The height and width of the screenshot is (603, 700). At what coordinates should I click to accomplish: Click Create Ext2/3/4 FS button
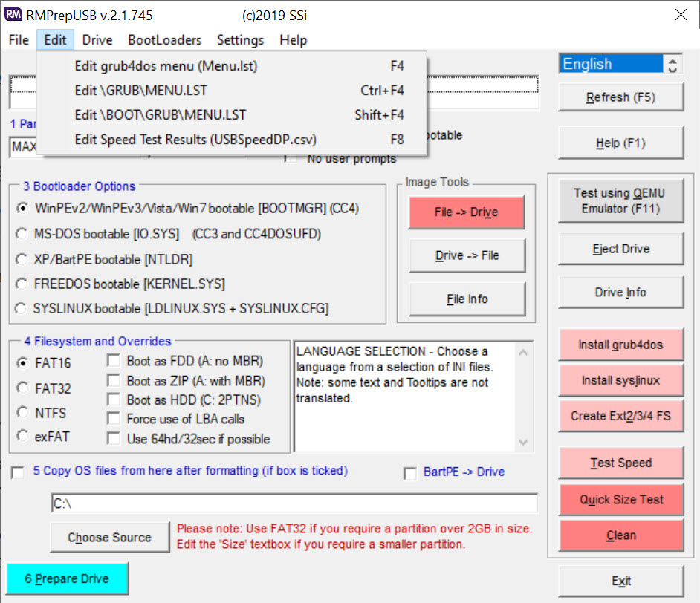click(620, 416)
